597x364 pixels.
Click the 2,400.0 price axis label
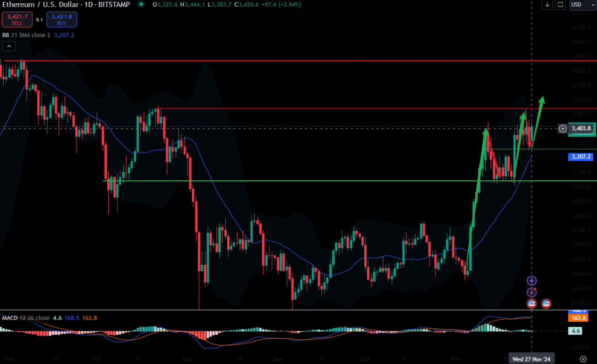pyautogui.click(x=582, y=273)
